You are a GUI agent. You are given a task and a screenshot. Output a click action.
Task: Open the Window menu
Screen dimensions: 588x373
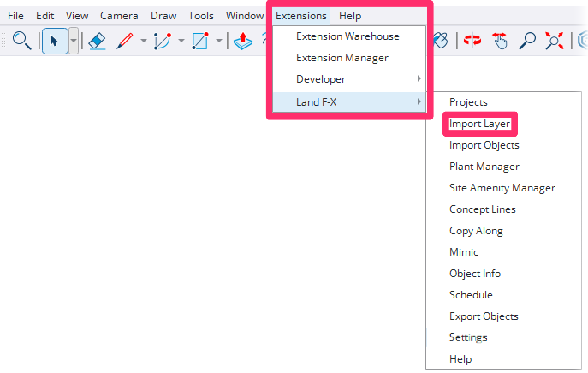click(x=245, y=16)
